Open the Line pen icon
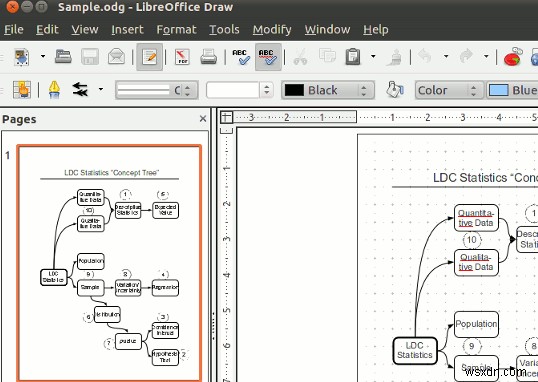538x382 pixels. (54, 90)
